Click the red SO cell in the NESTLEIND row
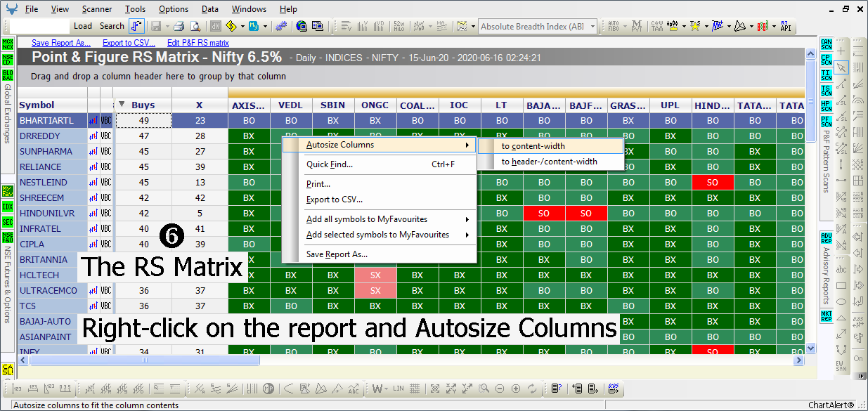The height and width of the screenshot is (411, 868). click(x=713, y=183)
